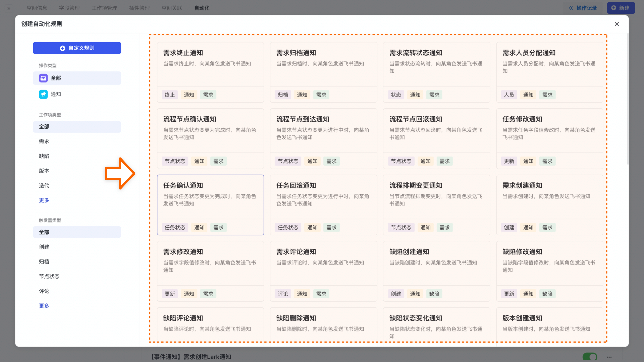Image resolution: width=644 pixels, height=362 pixels.
Task: Choose the 缺陷创建通知 template card
Action: pyautogui.click(x=437, y=271)
